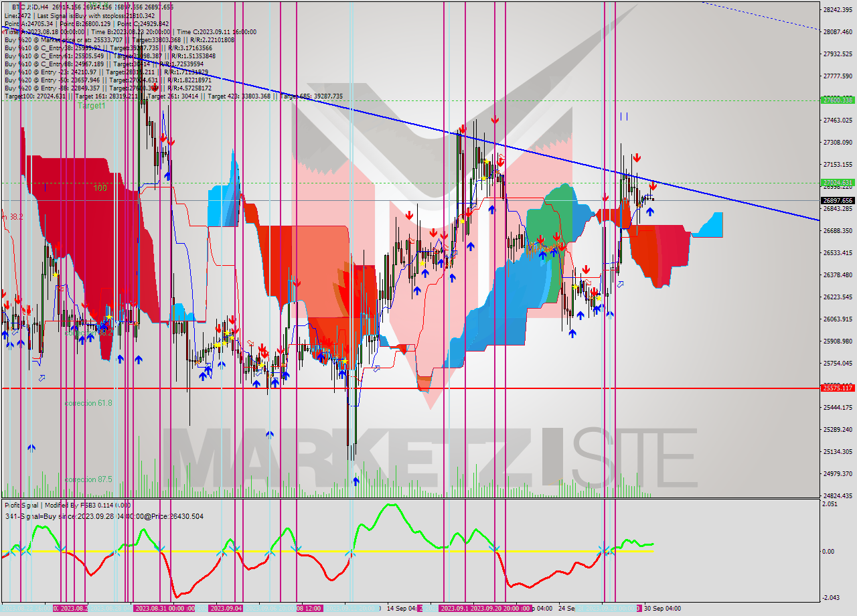Click the 'Buy %10 @ C_Entry88' line
Viewport: 857px width, 616px height.
[x=106, y=64]
